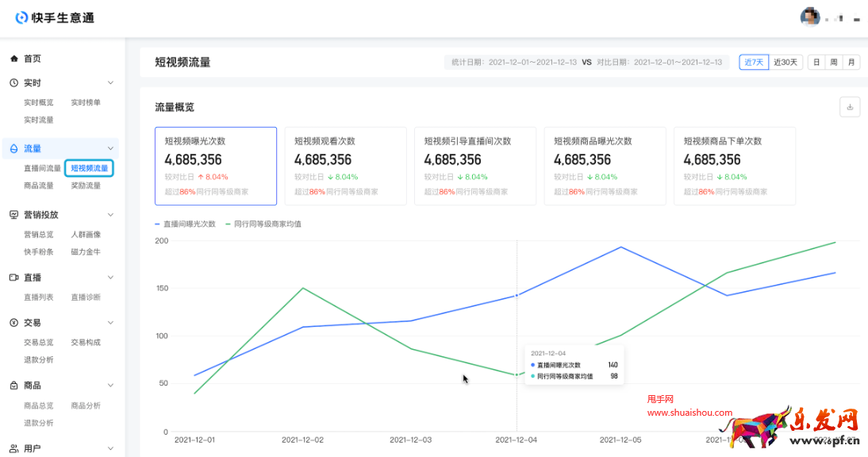Image resolution: width=868 pixels, height=457 pixels.
Task: Open 直播间流量 in the sidebar
Action: click(42, 168)
